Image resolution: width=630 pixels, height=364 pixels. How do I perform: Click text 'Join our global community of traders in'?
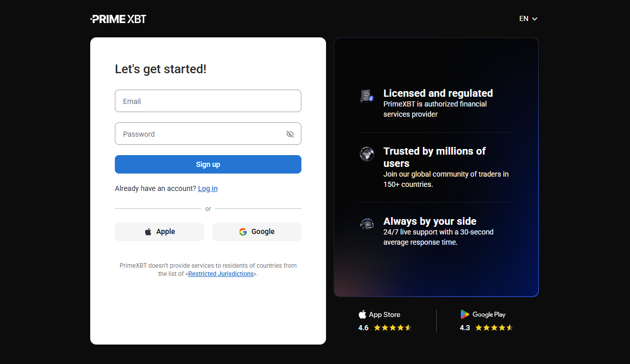point(446,174)
